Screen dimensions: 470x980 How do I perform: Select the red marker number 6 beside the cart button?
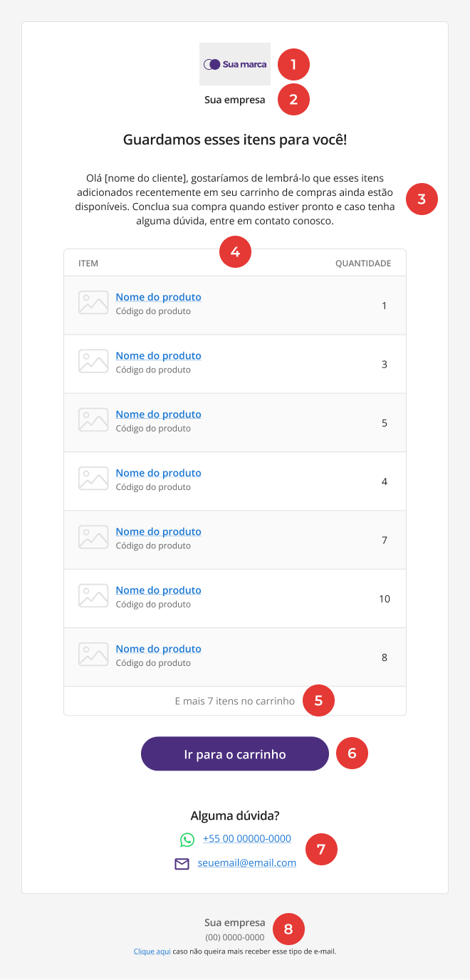point(352,754)
